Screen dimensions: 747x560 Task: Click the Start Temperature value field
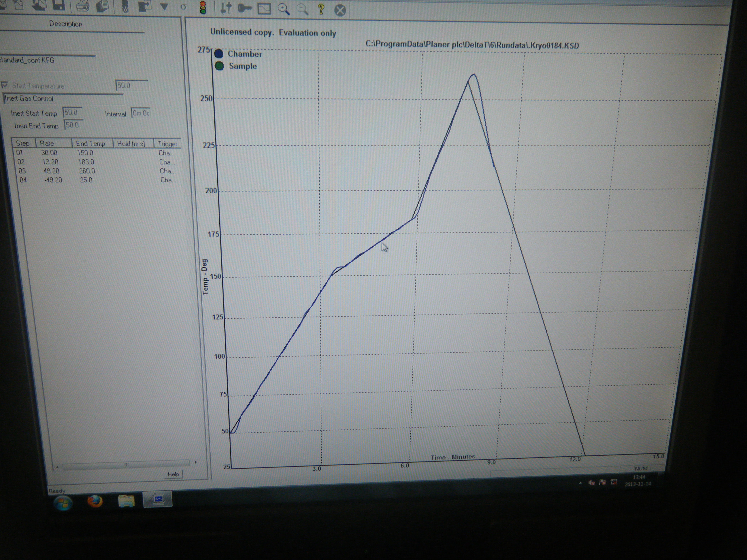132,85
